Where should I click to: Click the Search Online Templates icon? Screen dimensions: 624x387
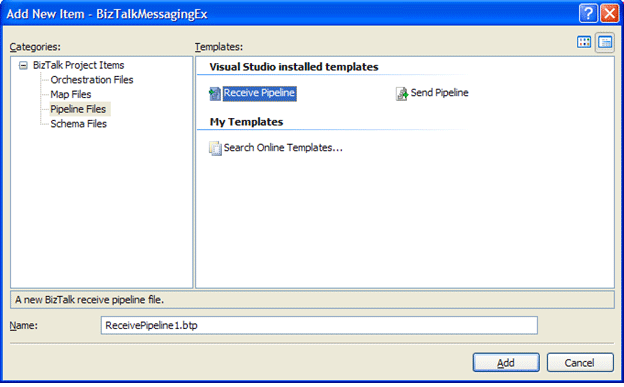[x=215, y=148]
